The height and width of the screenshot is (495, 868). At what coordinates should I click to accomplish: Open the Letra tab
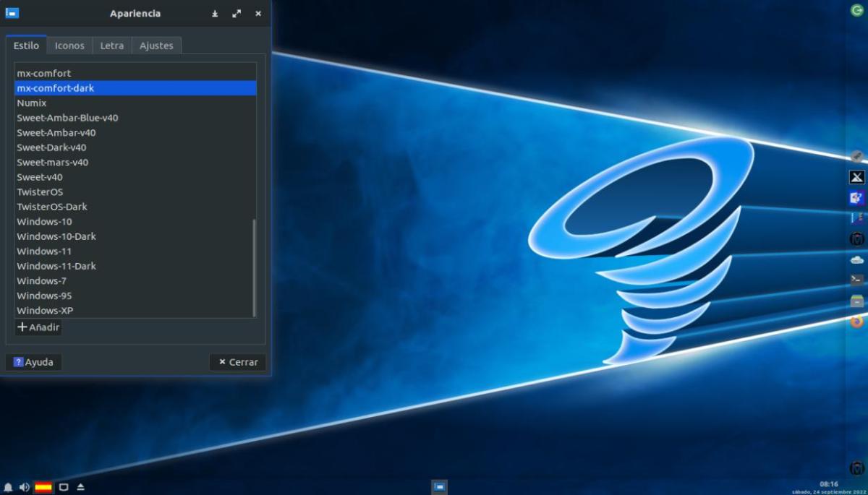click(111, 46)
